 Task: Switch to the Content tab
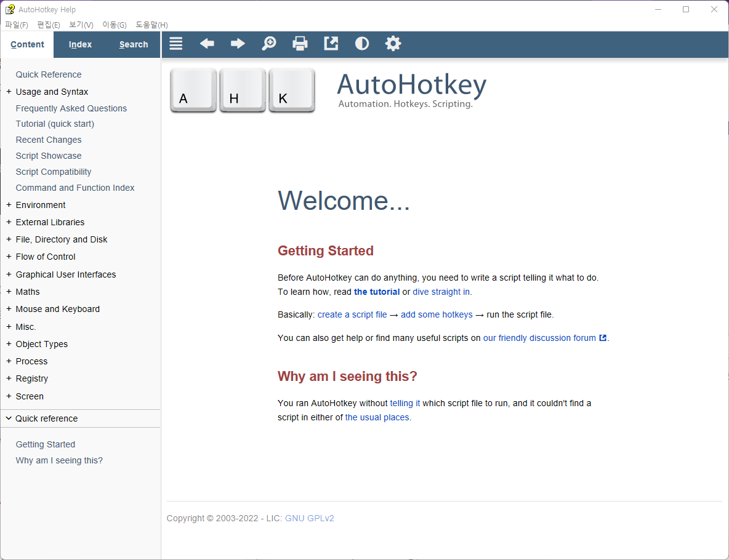[x=28, y=44]
